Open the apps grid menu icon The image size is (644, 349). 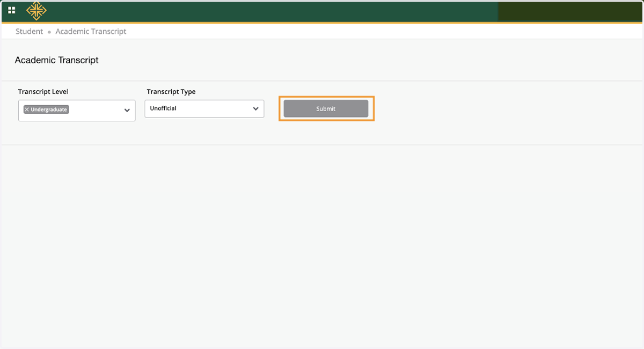pyautogui.click(x=11, y=10)
